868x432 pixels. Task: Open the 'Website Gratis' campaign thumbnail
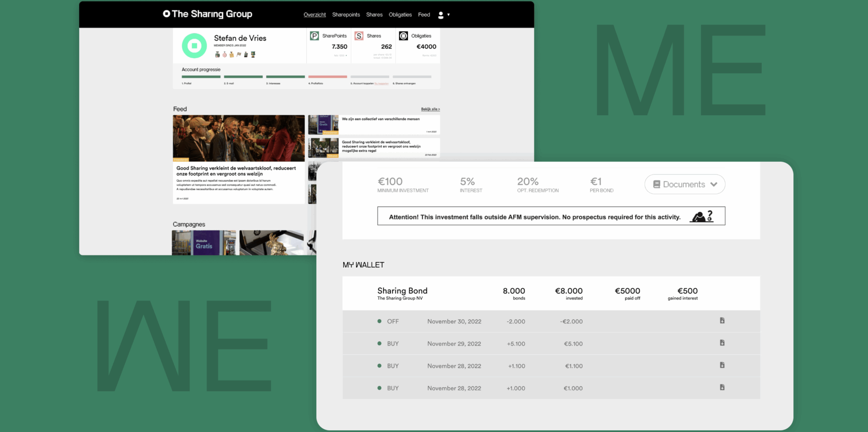204,243
